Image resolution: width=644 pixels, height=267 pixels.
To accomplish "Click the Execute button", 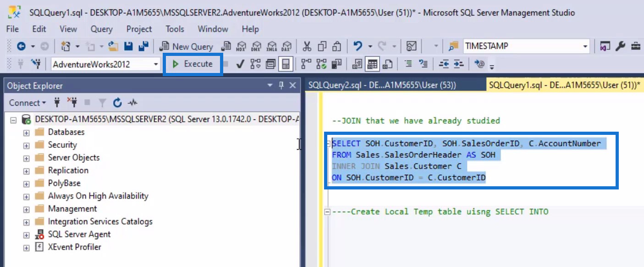I will coord(193,64).
